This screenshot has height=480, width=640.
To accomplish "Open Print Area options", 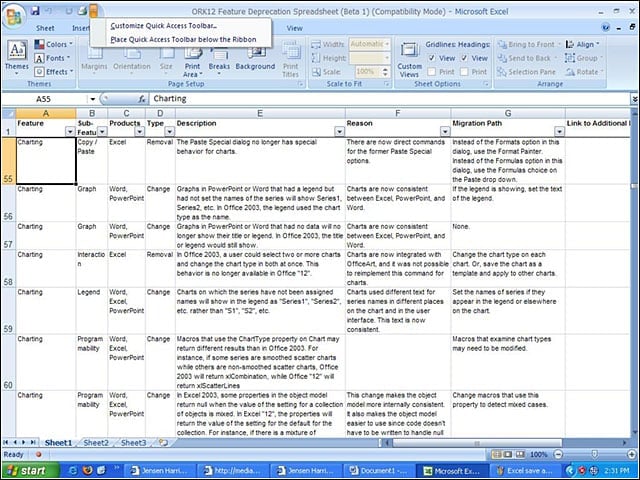I will click(192, 62).
